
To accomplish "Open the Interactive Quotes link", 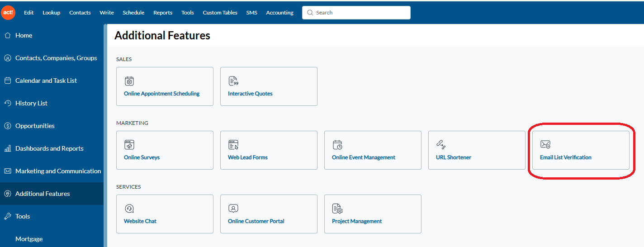I will pyautogui.click(x=250, y=94).
